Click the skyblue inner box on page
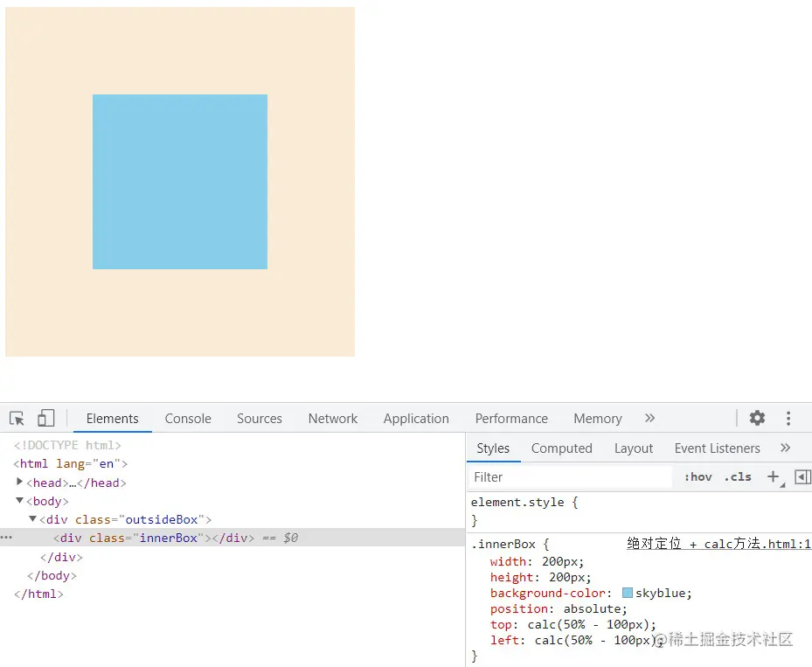 (x=180, y=182)
